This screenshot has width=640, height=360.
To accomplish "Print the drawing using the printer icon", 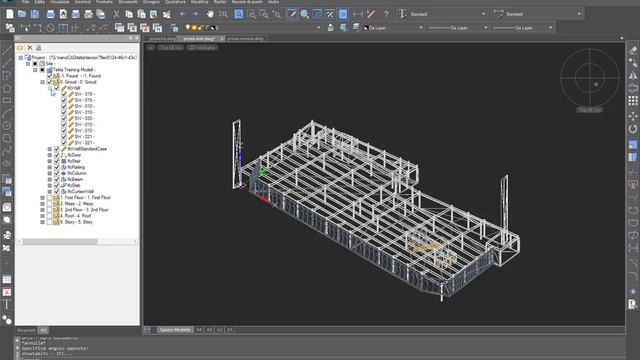I will pos(50,14).
